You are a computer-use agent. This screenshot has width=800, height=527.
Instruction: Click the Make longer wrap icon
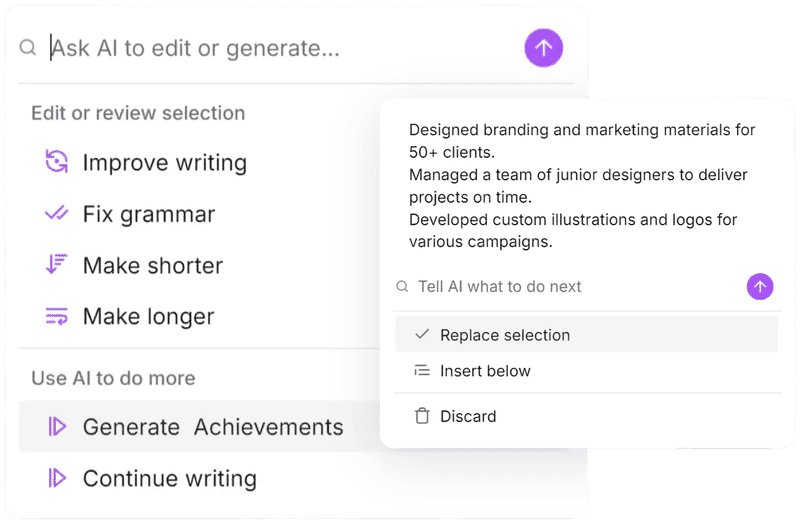click(57, 316)
